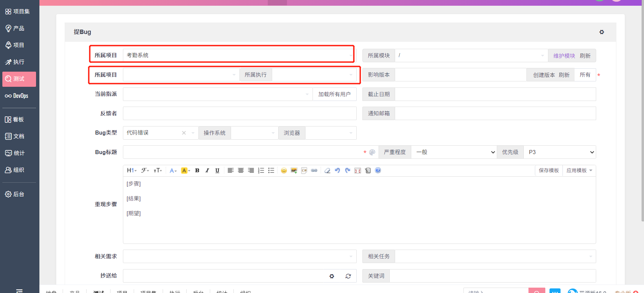Viewport: 644px width, 293px height.
Task: Go to 产品 section in sidebar
Action: (15, 28)
